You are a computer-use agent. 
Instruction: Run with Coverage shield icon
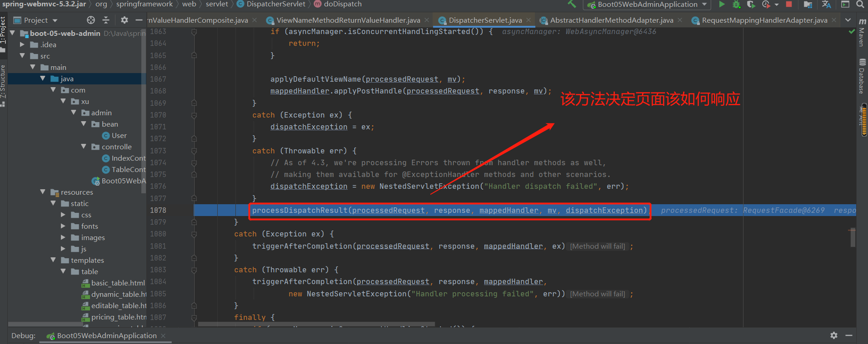pos(751,5)
